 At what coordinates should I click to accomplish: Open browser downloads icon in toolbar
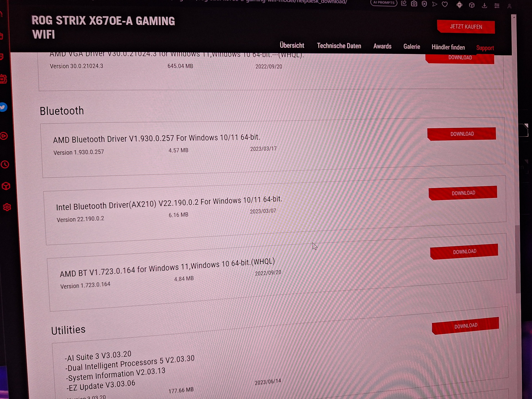[484, 5]
